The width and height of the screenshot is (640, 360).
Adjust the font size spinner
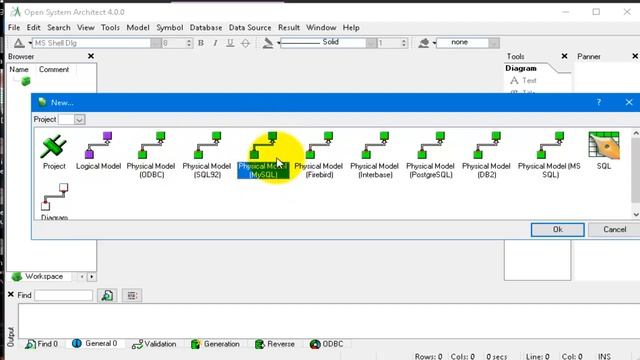pos(189,43)
